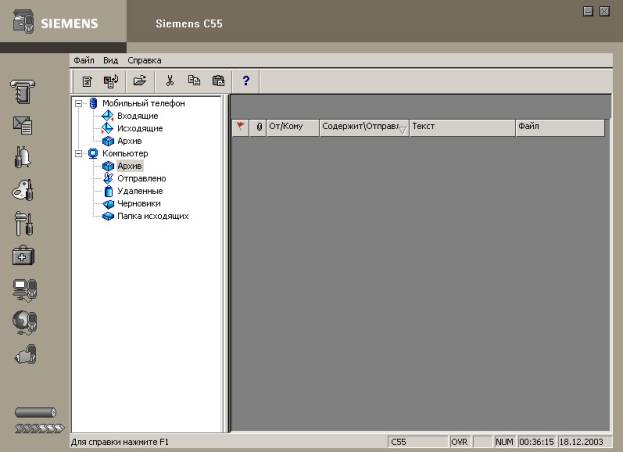Click the send/receive phone toolbar icon

click(x=111, y=81)
